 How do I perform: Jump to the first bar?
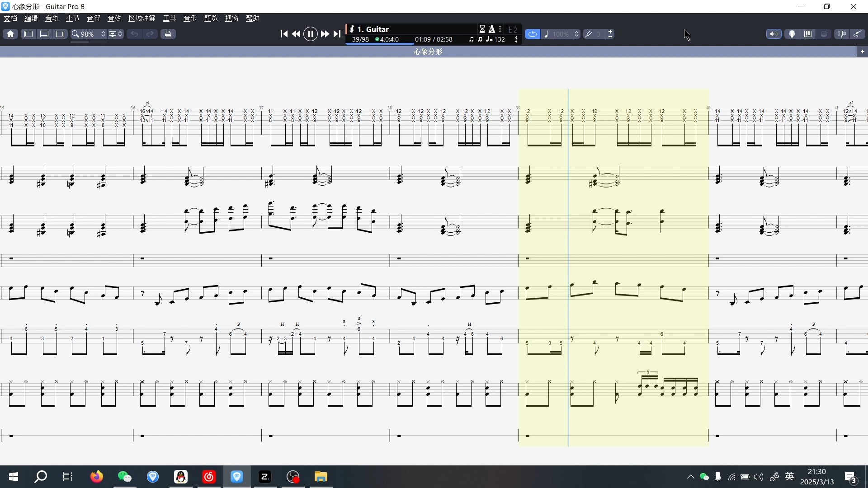point(284,34)
